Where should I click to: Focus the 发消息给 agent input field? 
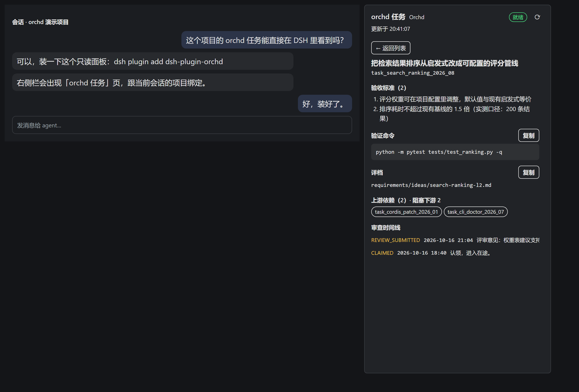[x=182, y=125]
